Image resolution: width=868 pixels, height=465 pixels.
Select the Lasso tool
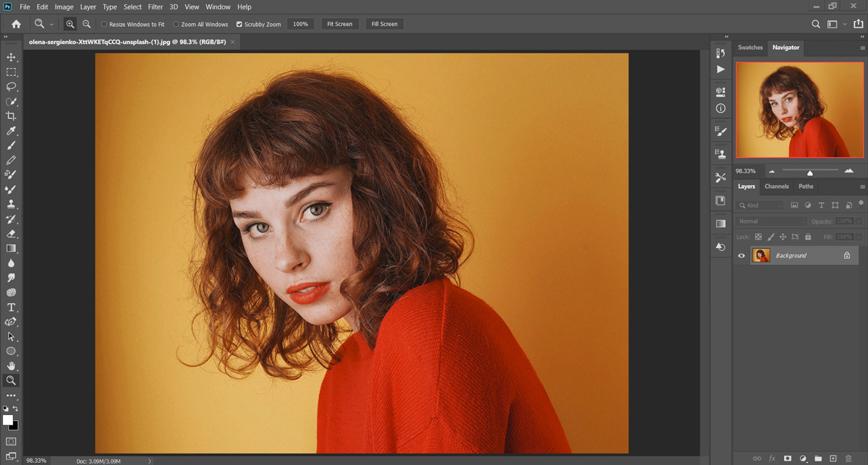tap(11, 87)
